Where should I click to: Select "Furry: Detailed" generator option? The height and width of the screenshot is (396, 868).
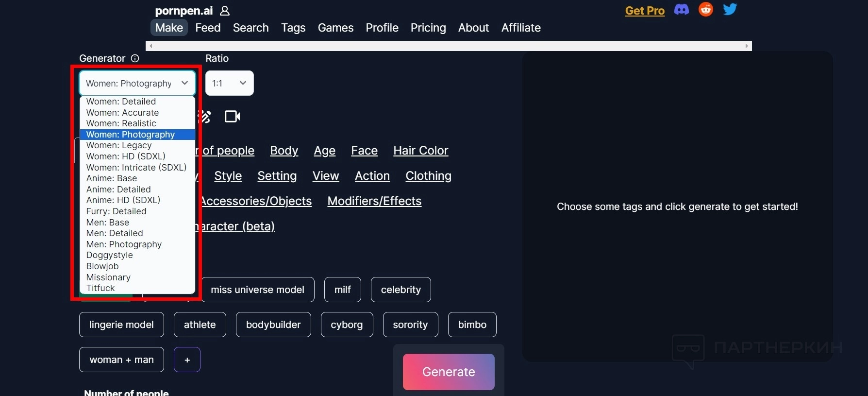coord(137,211)
